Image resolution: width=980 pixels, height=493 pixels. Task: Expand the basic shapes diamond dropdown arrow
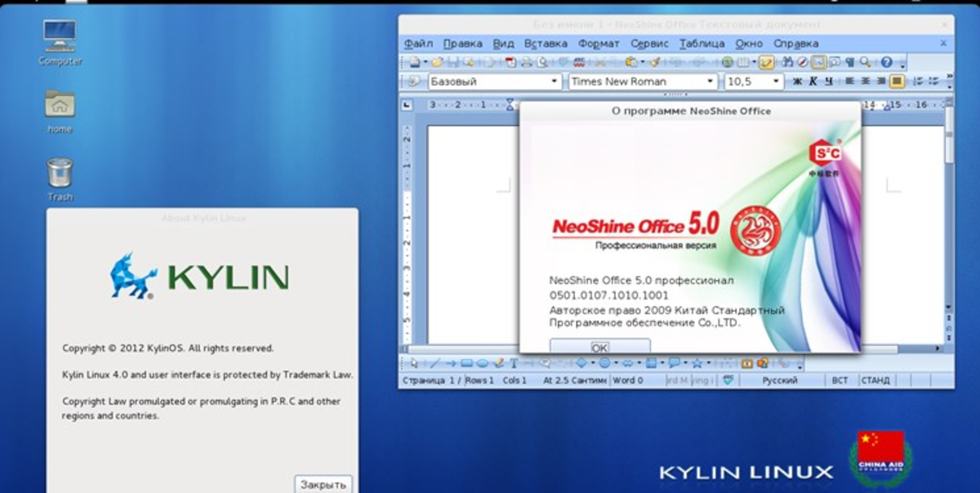[593, 363]
